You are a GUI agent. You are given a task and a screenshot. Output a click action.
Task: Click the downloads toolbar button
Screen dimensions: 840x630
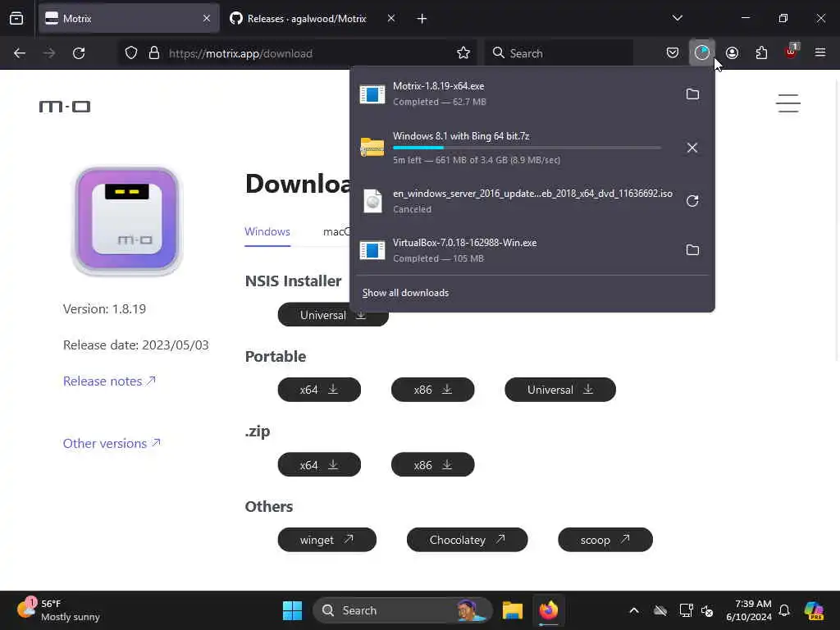(x=702, y=52)
